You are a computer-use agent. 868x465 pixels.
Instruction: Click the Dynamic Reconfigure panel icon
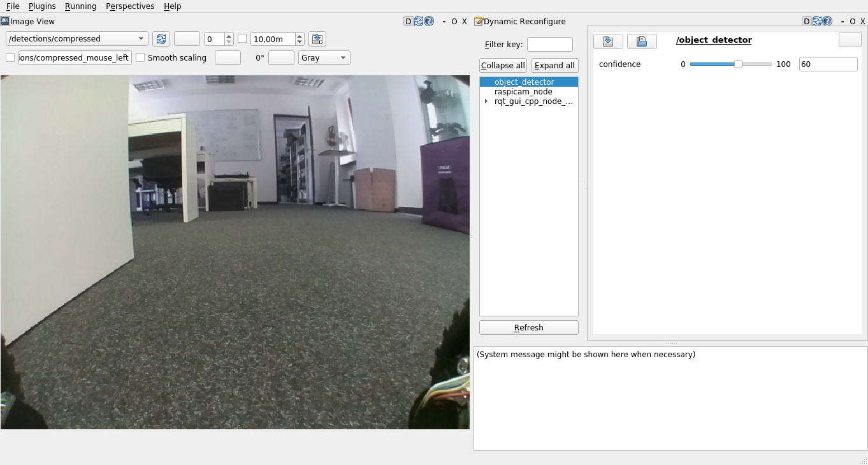pyautogui.click(x=479, y=21)
